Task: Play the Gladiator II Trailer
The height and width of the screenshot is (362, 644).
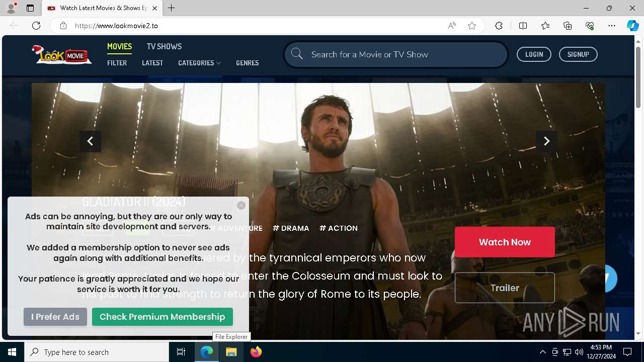Action: (x=505, y=288)
